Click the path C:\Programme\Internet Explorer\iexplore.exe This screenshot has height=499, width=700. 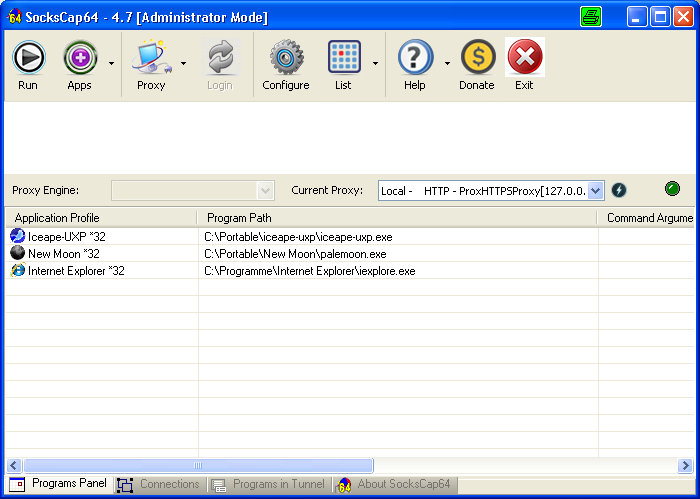310,271
